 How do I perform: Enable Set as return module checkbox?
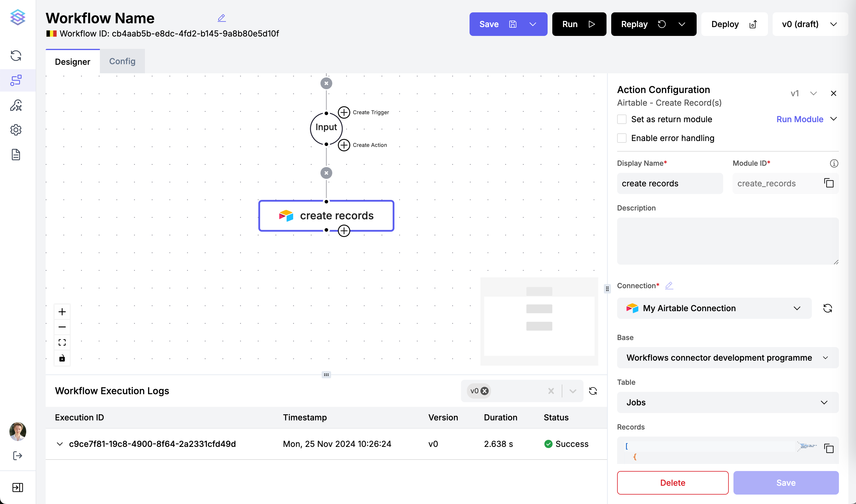pyautogui.click(x=622, y=119)
